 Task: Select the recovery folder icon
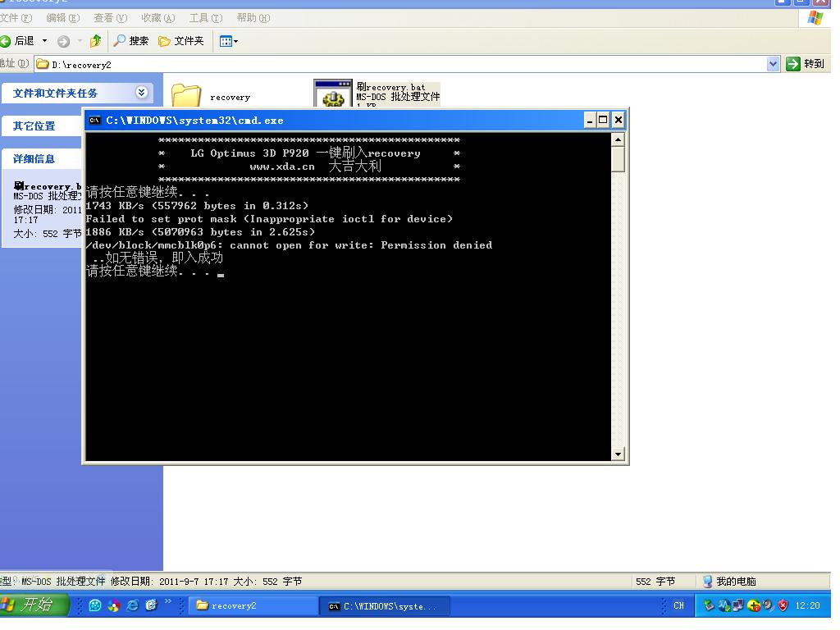click(186, 96)
